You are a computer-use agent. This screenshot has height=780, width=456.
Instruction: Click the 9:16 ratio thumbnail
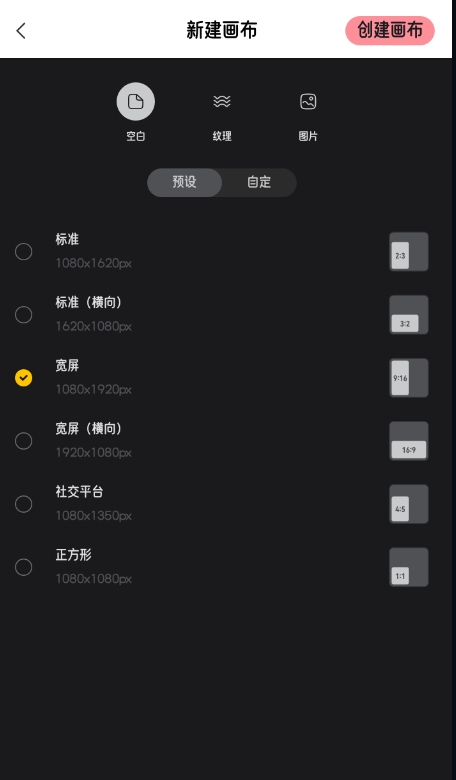point(409,378)
